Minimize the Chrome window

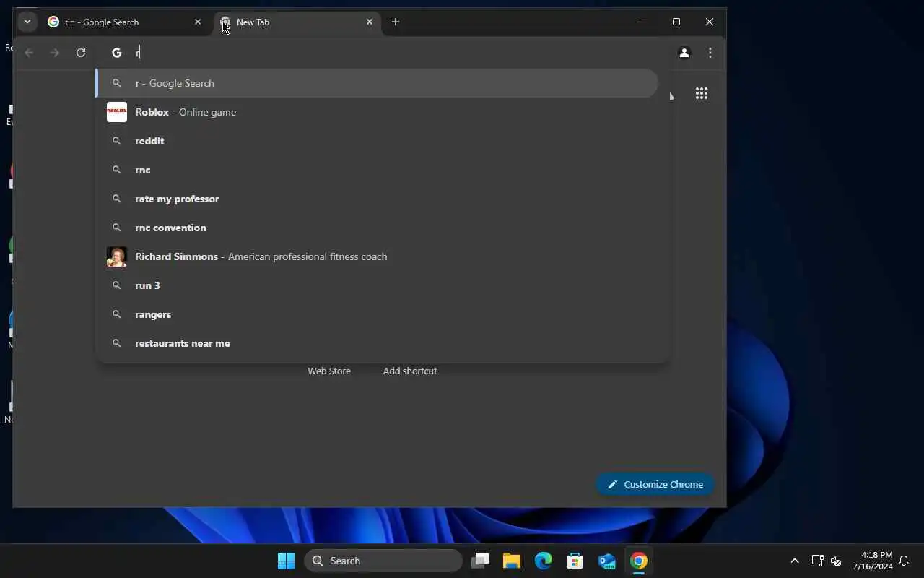(643, 22)
